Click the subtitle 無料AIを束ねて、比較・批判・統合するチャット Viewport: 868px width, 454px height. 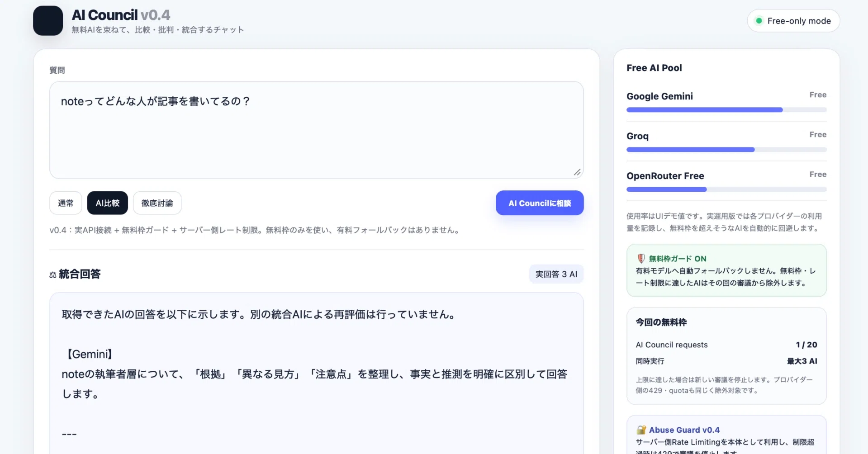158,30
